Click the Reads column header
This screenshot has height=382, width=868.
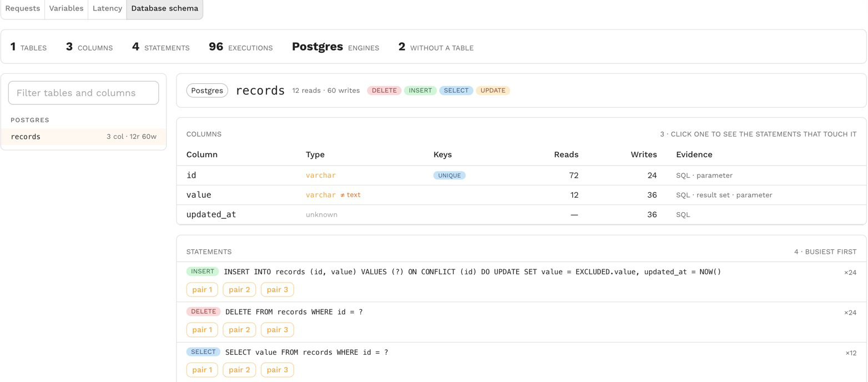point(566,154)
